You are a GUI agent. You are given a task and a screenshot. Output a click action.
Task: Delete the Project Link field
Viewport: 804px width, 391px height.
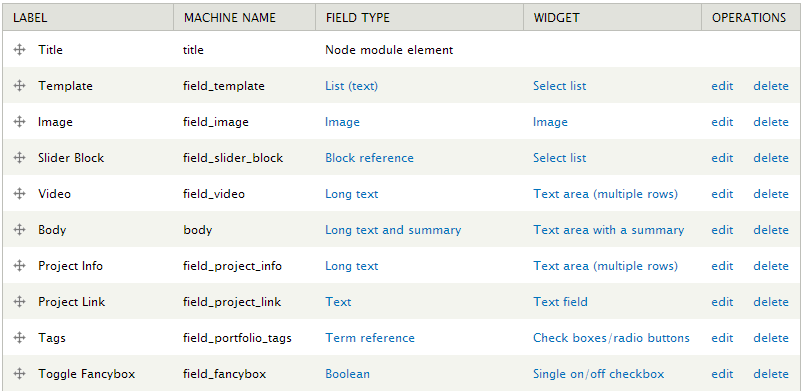pyautogui.click(x=771, y=302)
